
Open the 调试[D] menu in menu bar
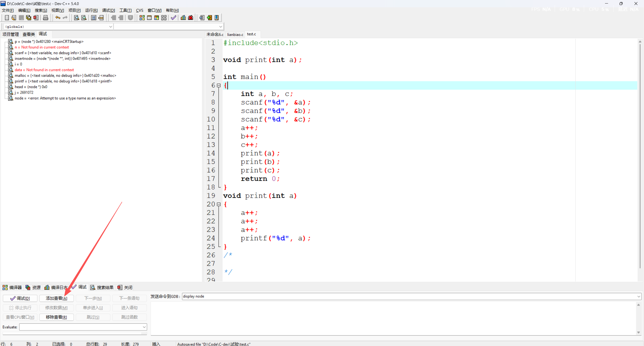click(x=108, y=10)
